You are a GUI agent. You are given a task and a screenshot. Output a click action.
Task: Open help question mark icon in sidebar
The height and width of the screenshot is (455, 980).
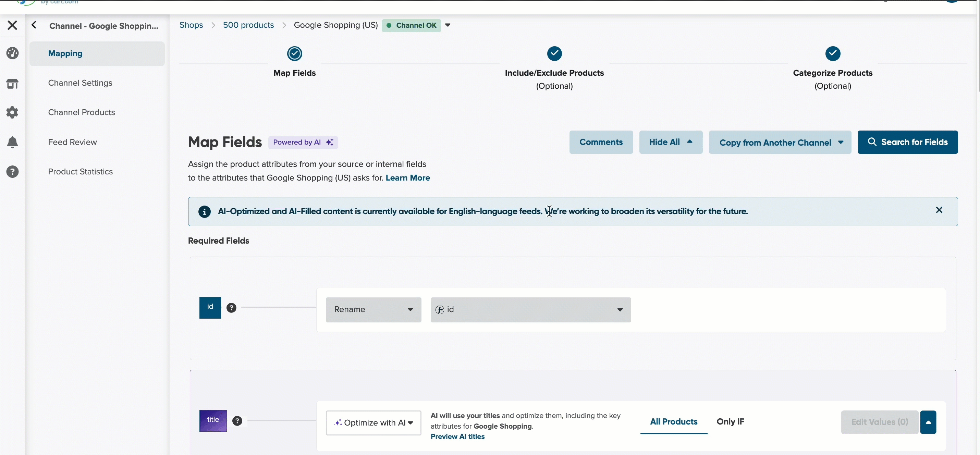[12, 172]
